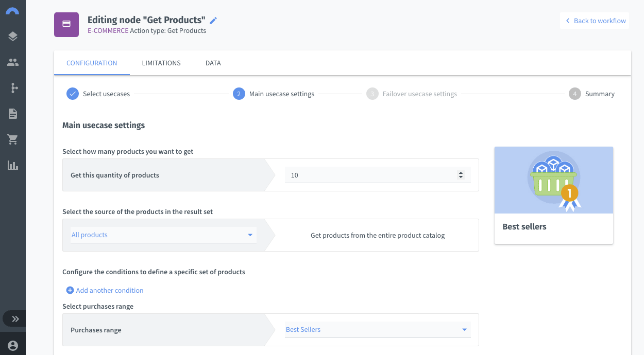The height and width of the screenshot is (355, 644).
Task: Click the Get this quantity of products label
Action: point(115,175)
